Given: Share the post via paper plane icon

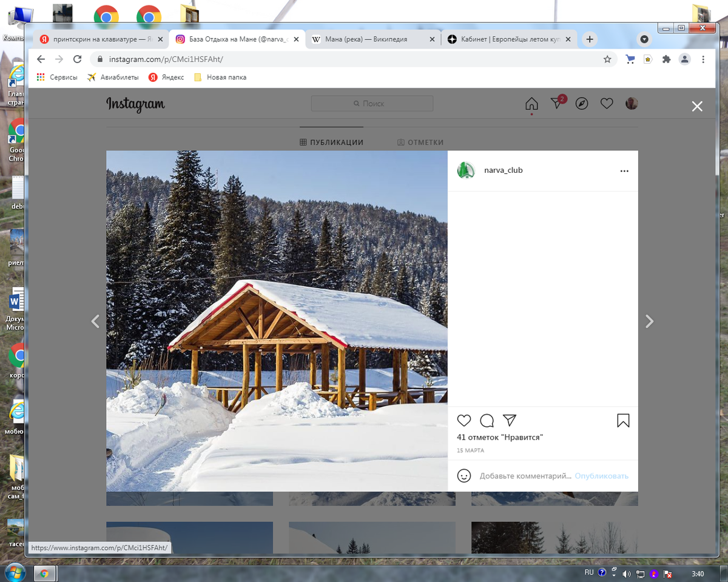Looking at the screenshot, I should point(510,421).
